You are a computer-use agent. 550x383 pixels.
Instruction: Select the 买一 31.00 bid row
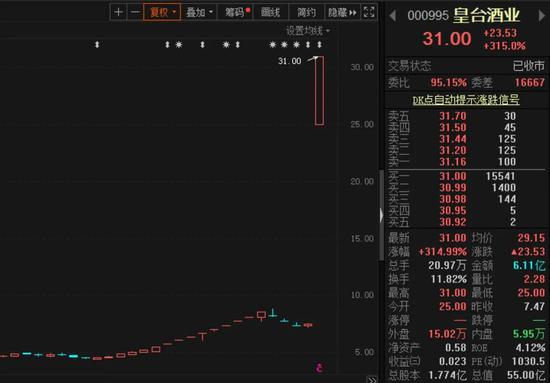(465, 176)
